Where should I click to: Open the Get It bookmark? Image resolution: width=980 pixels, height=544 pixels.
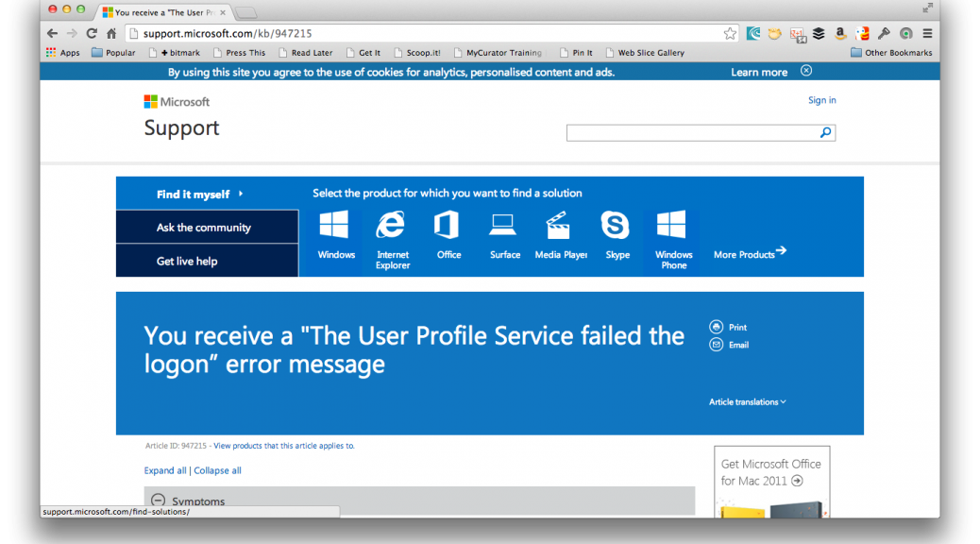(363, 53)
